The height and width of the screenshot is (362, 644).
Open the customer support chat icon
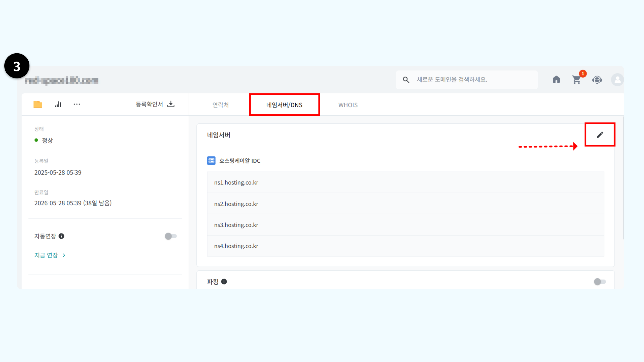click(597, 80)
